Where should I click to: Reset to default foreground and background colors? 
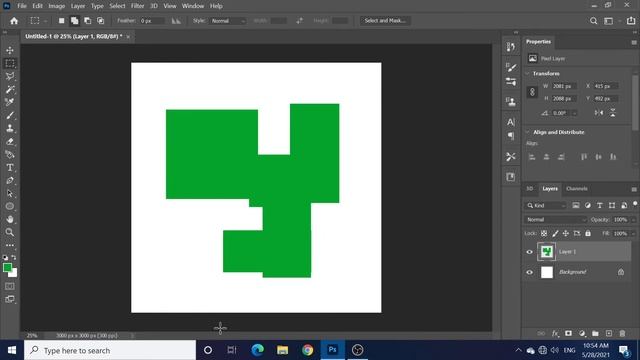[x=5, y=258]
